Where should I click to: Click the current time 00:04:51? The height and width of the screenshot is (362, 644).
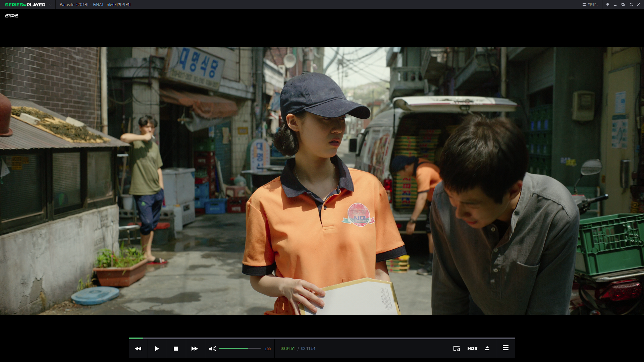coord(288,349)
